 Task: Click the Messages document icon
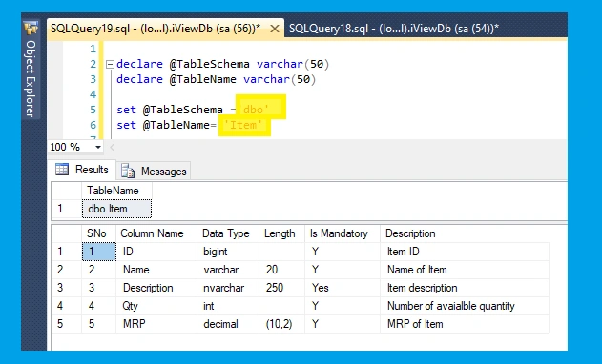point(128,172)
